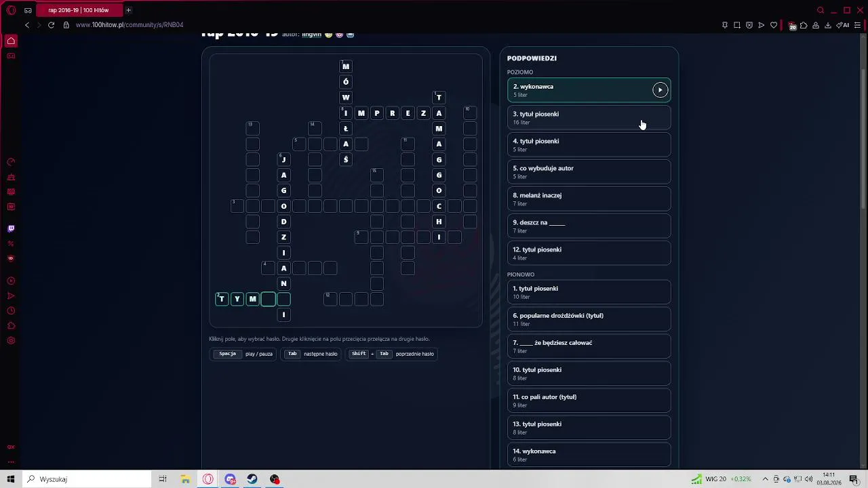Open Task View in the taskbar
Image resolution: width=868 pixels, height=488 pixels.
click(x=163, y=479)
